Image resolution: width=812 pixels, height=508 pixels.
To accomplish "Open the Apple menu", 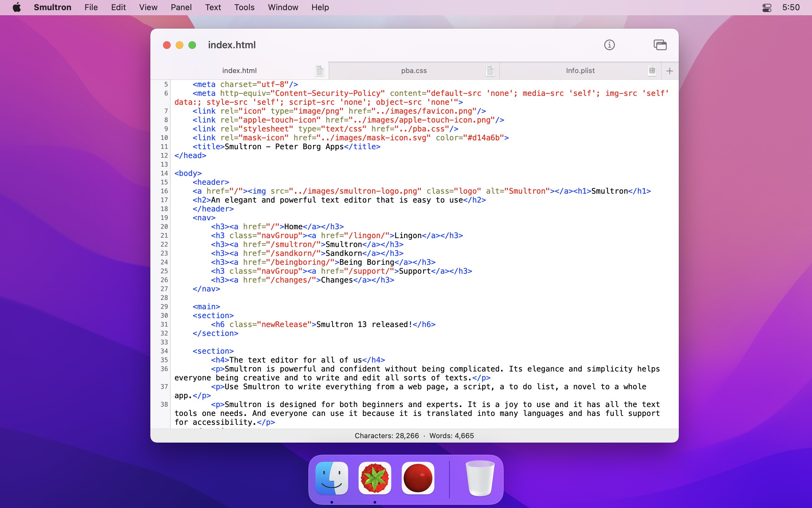I will click(x=17, y=7).
